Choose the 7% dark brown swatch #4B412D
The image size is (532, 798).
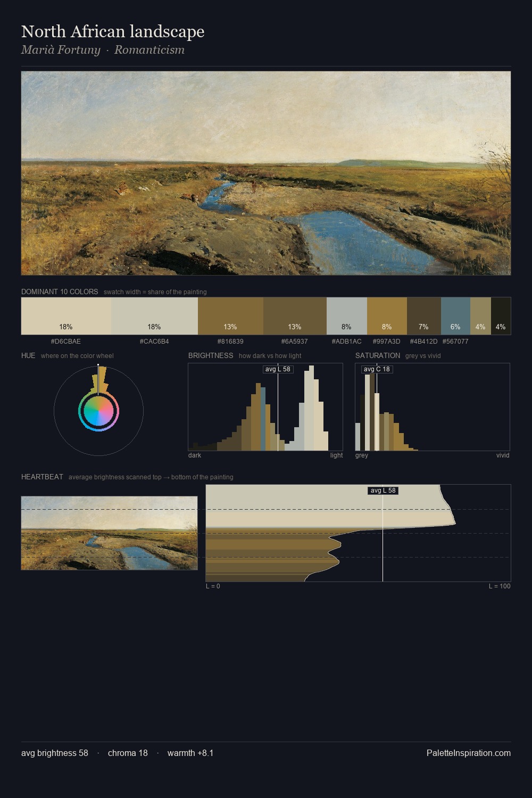pyautogui.click(x=424, y=316)
